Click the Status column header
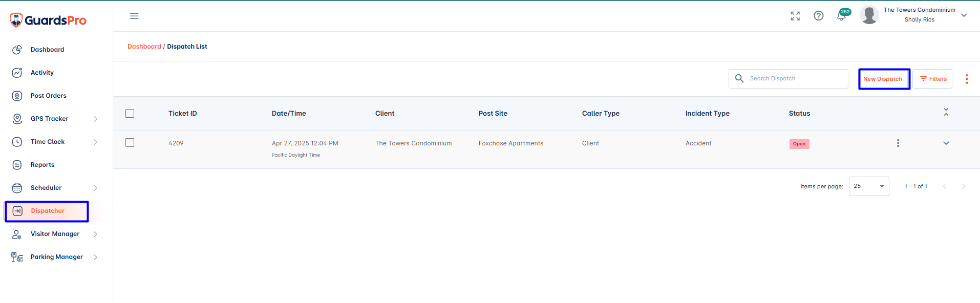 799,114
